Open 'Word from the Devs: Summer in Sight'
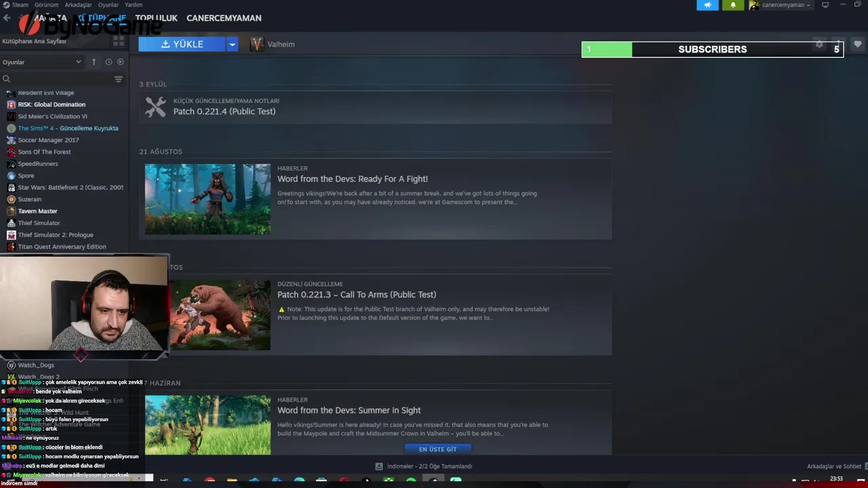This screenshot has height=488, width=868. (x=349, y=410)
